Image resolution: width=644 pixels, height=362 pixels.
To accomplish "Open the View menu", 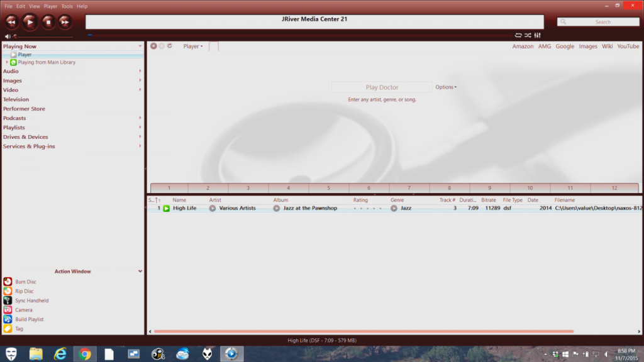I will 35,6.
